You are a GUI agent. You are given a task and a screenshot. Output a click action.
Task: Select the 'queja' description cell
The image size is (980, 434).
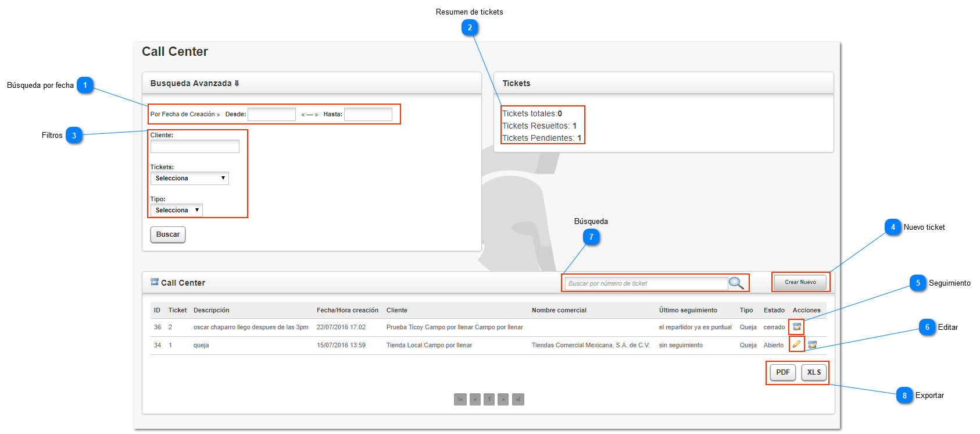tap(201, 345)
